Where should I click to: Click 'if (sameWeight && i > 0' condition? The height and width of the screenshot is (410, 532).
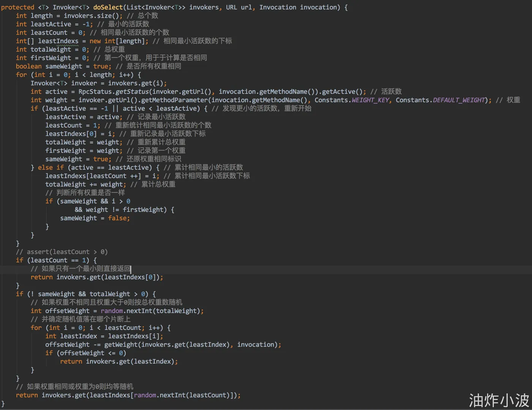(x=88, y=201)
